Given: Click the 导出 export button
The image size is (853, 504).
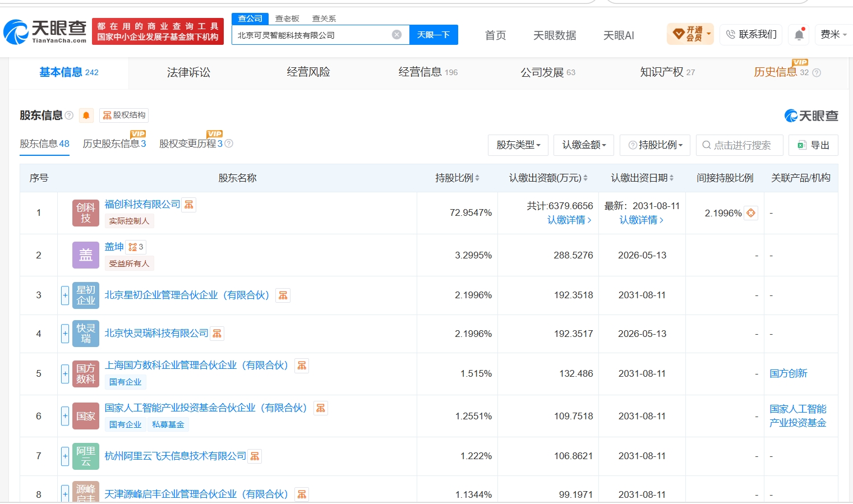Looking at the screenshot, I should 813,145.
